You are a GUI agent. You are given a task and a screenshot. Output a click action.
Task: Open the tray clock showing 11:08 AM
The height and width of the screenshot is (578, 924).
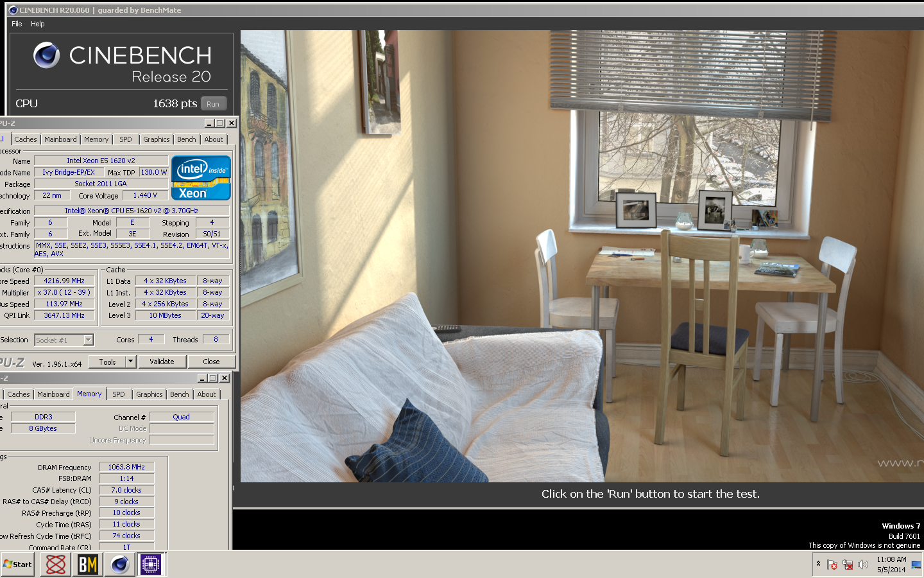click(x=891, y=565)
